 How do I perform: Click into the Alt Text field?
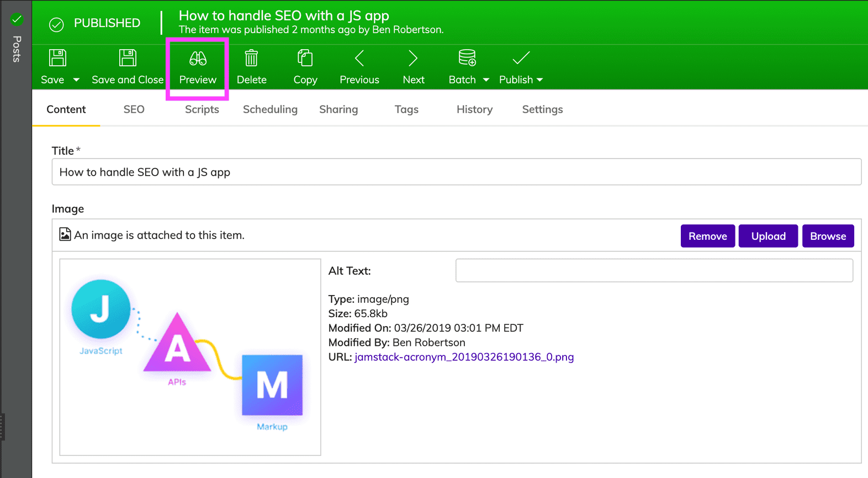pos(654,271)
